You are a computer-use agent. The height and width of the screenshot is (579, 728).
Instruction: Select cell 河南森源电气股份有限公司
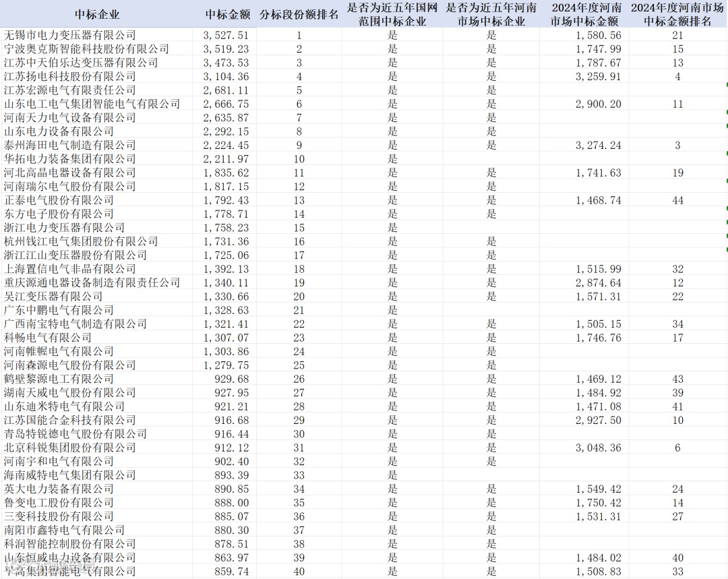[69, 365]
